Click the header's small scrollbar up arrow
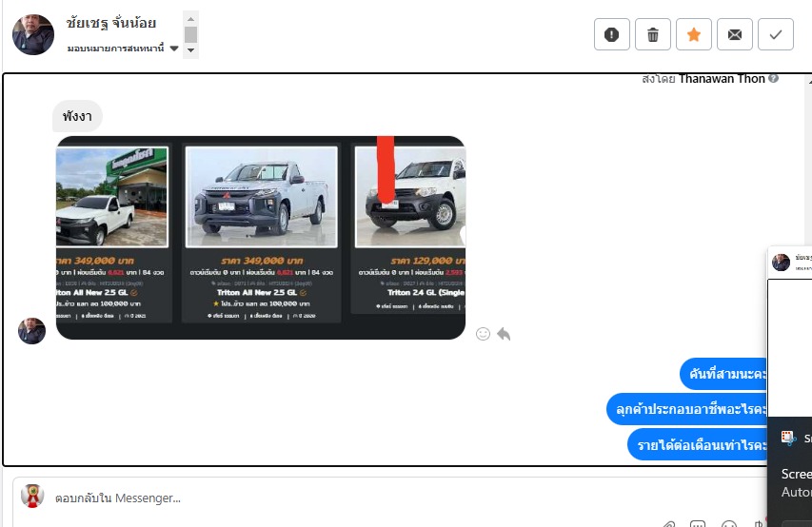The width and height of the screenshot is (812, 527). 190,19
